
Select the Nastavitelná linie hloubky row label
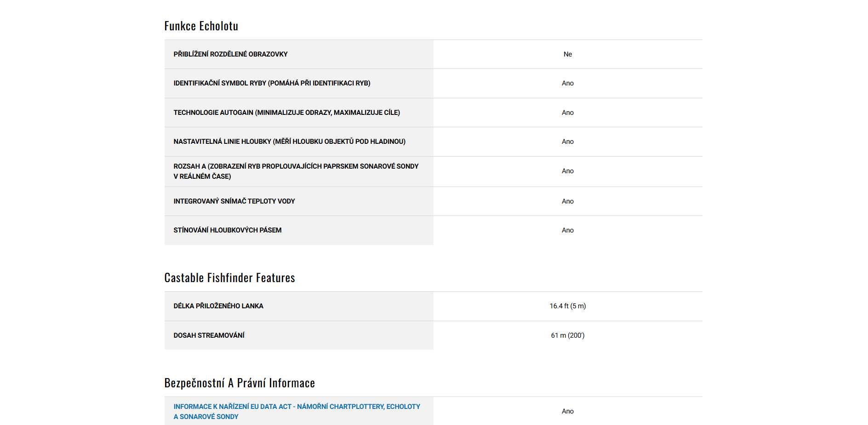click(289, 142)
